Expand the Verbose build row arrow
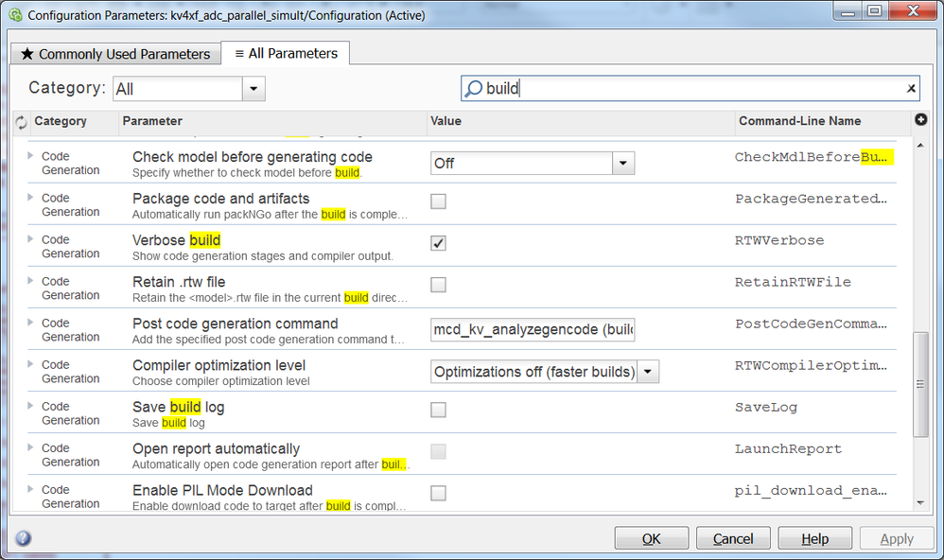Screen dimensions: 944x560 click(30, 239)
